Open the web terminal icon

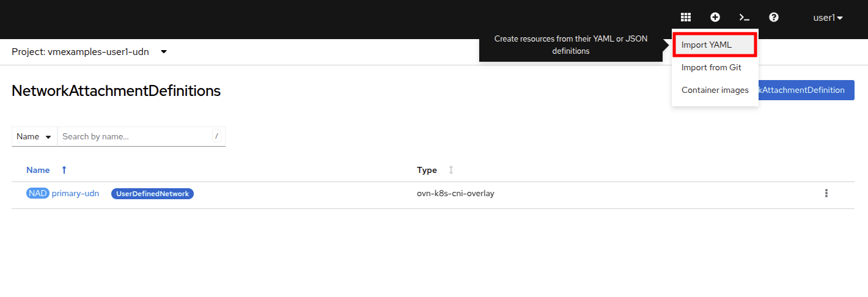point(744,18)
